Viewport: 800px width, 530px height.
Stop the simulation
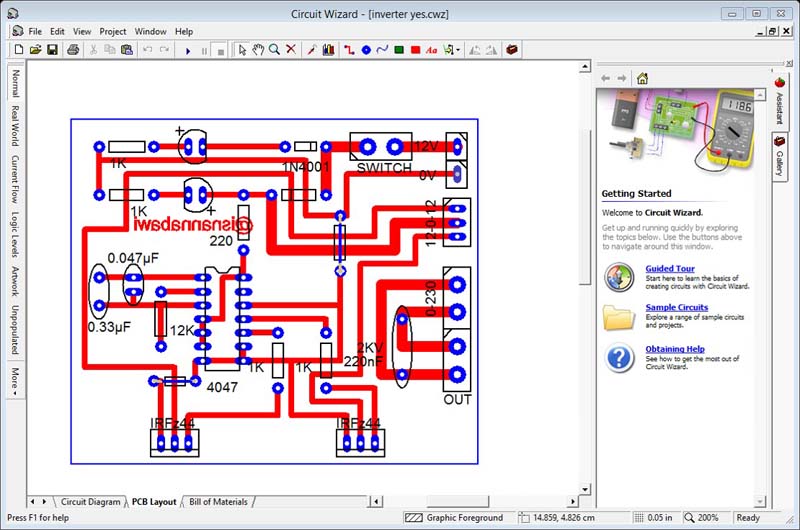pos(220,51)
